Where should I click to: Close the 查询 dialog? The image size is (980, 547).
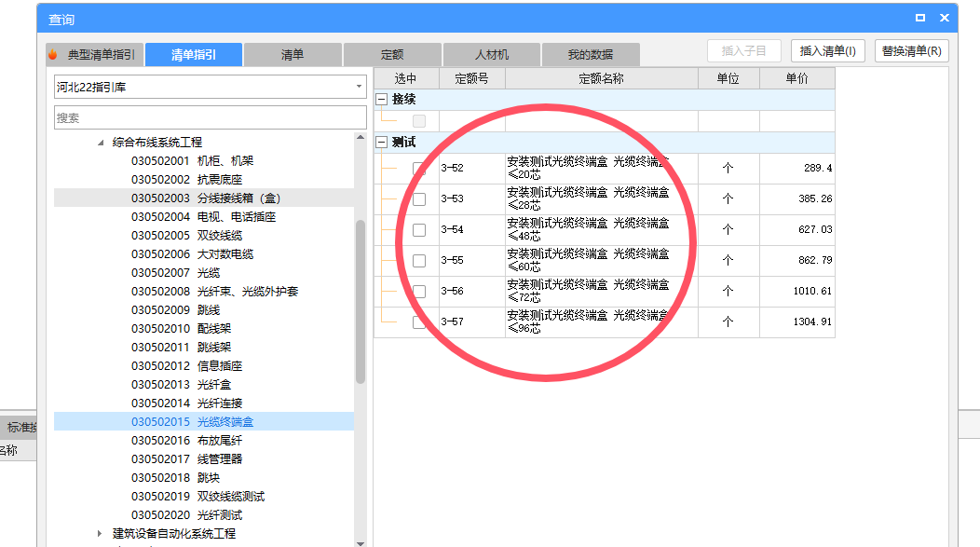click(x=945, y=18)
